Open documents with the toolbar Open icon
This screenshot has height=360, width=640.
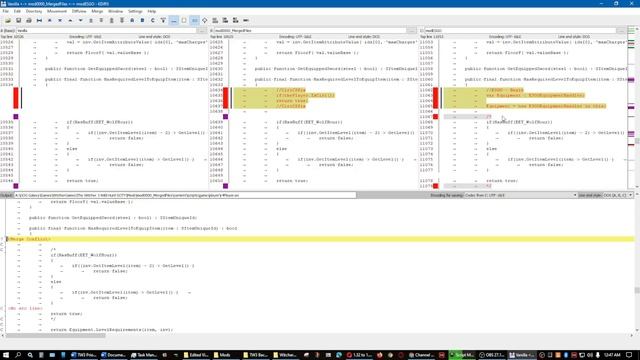pos(8,20)
